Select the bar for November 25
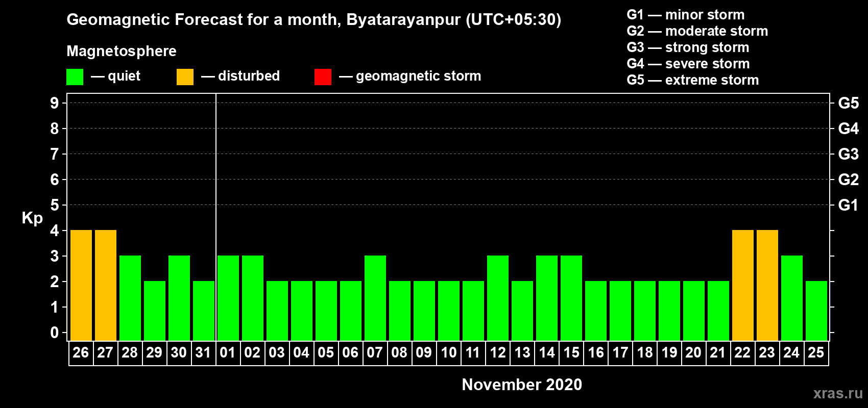Image resolution: width=868 pixels, height=408 pixels. (816, 311)
